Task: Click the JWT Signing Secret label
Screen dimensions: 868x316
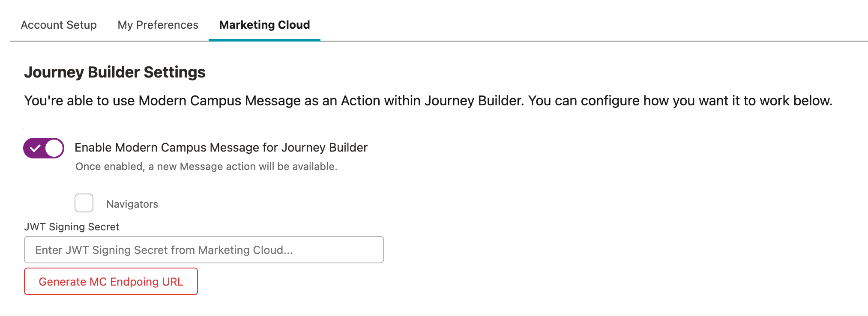Action: pyautogui.click(x=72, y=227)
